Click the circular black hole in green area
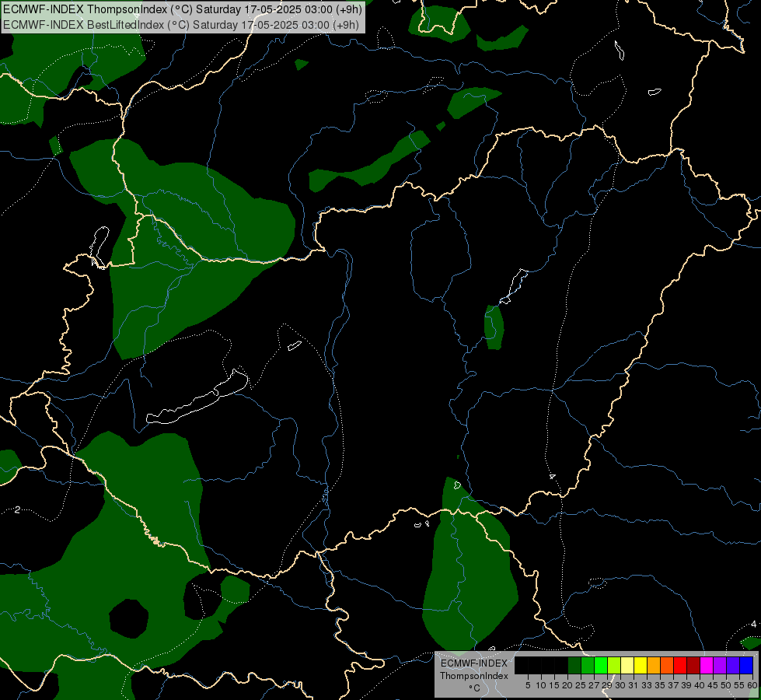This screenshot has height=700, width=761. [x=128, y=618]
